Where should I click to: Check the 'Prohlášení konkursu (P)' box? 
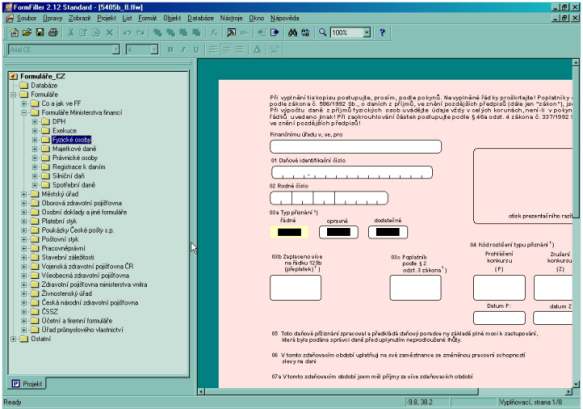[499, 288]
